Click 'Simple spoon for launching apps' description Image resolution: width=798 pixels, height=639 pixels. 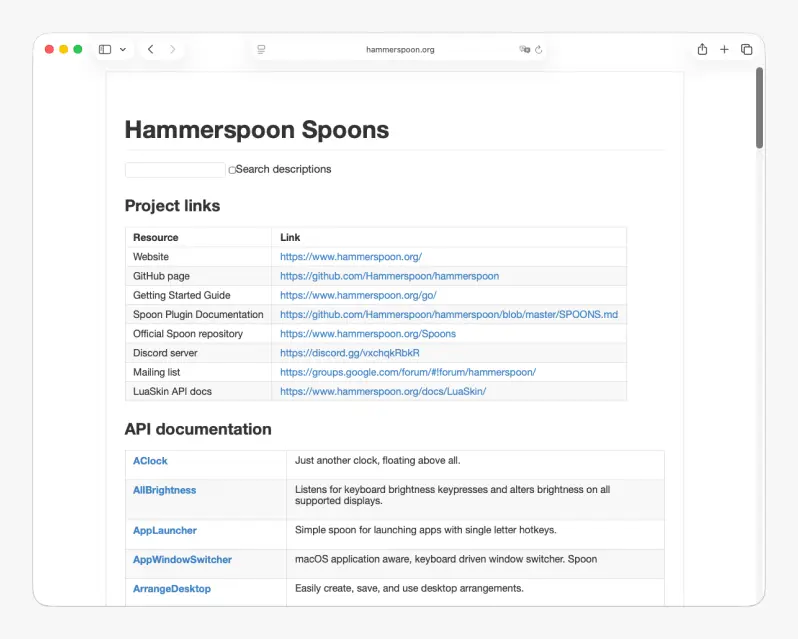[x=425, y=530]
